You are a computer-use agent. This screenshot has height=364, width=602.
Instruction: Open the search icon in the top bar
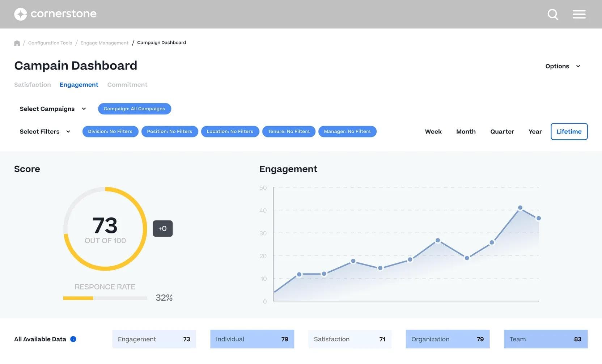[x=553, y=14]
